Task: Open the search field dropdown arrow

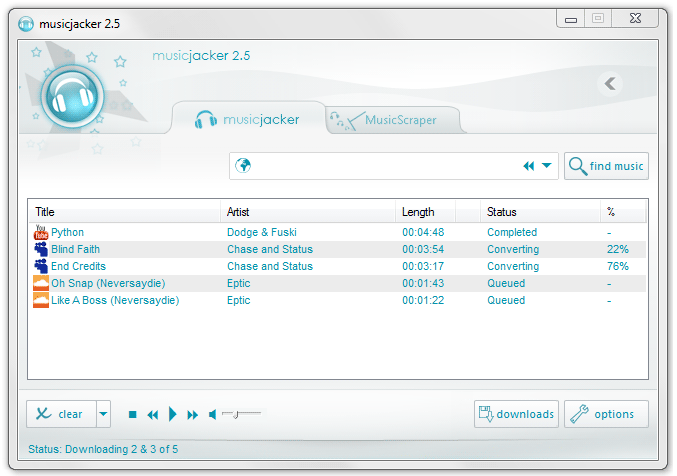Action: point(547,166)
